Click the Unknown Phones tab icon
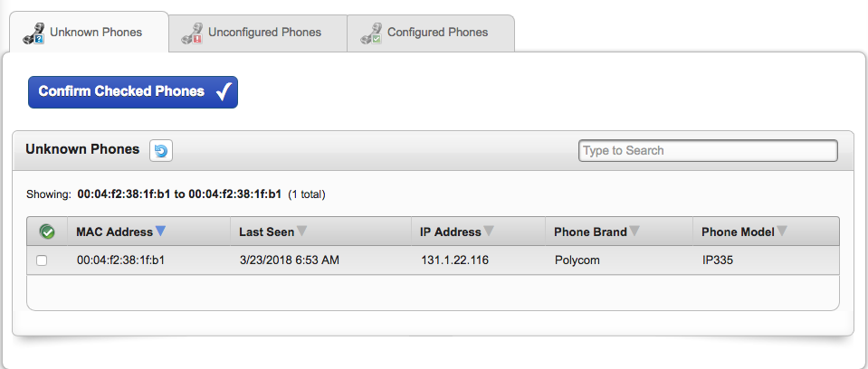Image resolution: width=868 pixels, height=369 pixels. pos(33,33)
